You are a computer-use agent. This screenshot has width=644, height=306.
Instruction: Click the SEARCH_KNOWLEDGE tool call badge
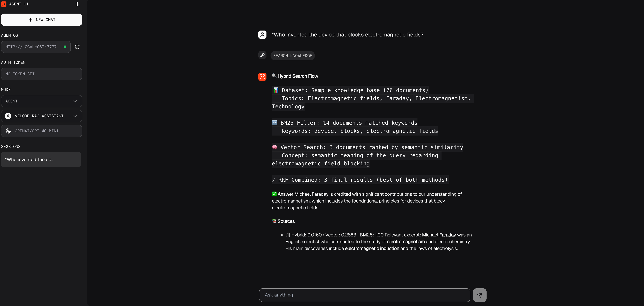tap(293, 56)
